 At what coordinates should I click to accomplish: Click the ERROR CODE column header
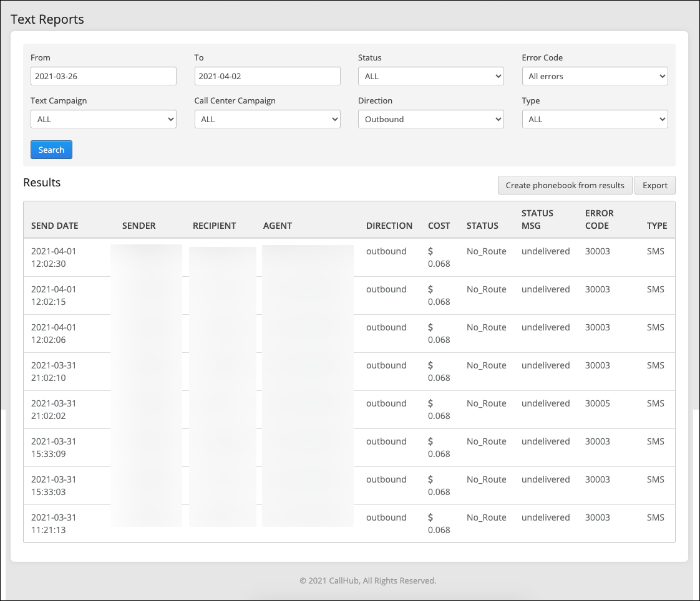click(599, 219)
